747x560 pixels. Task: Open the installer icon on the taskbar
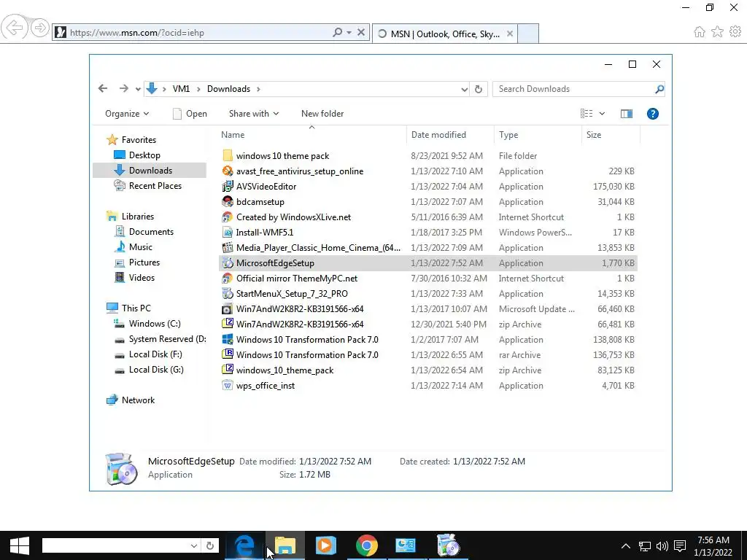tap(448, 545)
